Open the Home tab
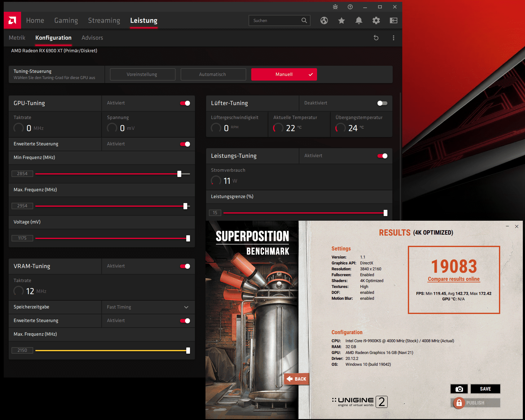Image resolution: width=525 pixels, height=420 pixels. (x=35, y=20)
